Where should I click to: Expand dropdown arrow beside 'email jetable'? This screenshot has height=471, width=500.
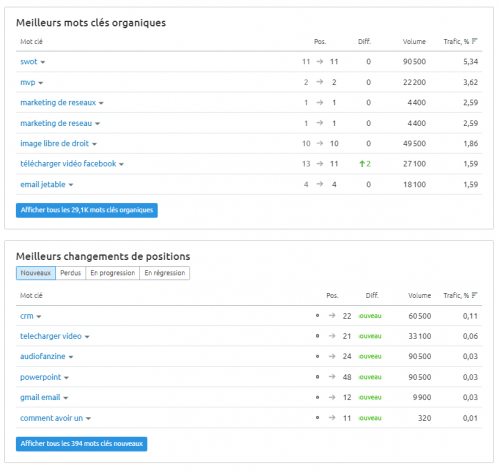71,185
